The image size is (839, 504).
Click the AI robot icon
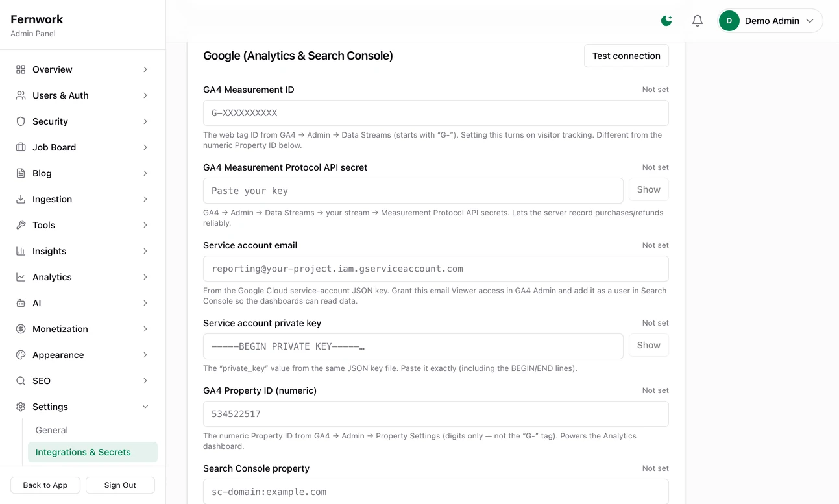pyautogui.click(x=21, y=303)
